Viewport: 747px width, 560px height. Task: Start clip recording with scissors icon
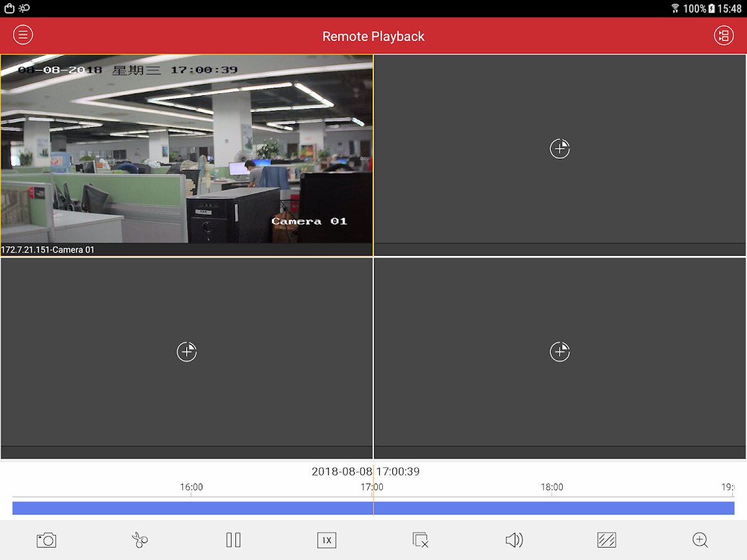(x=139, y=540)
